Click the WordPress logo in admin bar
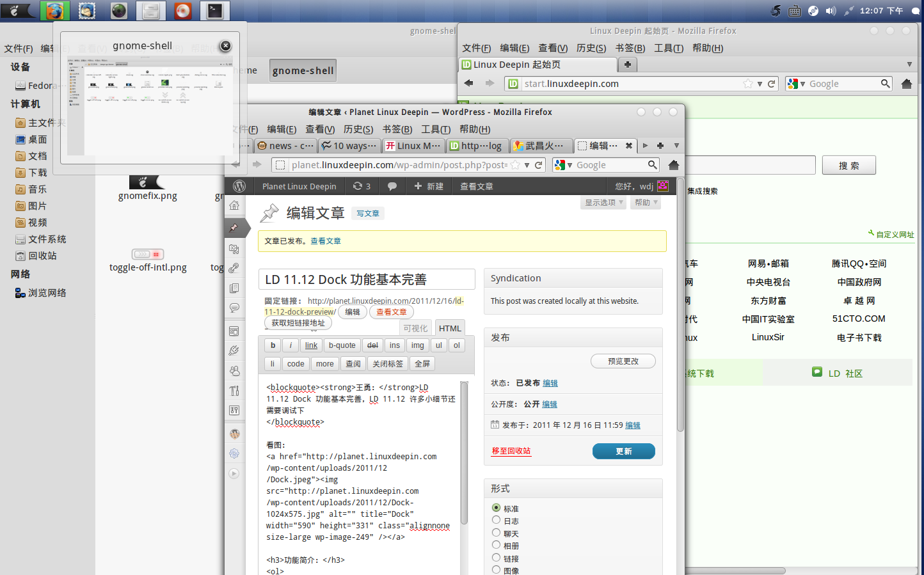 pos(239,186)
